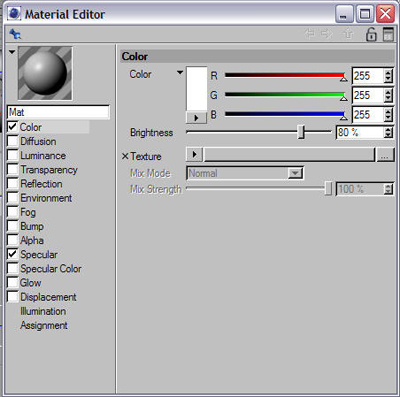Enable the Luminance channel checkbox

(13, 155)
